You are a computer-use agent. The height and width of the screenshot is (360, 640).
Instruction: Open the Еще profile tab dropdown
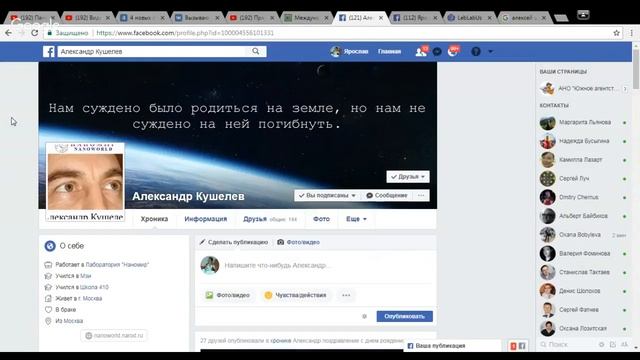(x=356, y=219)
